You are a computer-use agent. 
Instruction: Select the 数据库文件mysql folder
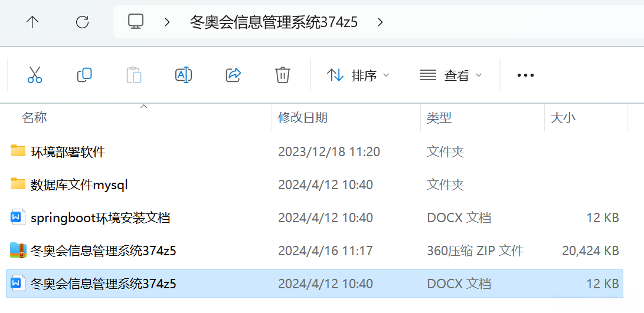[x=79, y=185]
